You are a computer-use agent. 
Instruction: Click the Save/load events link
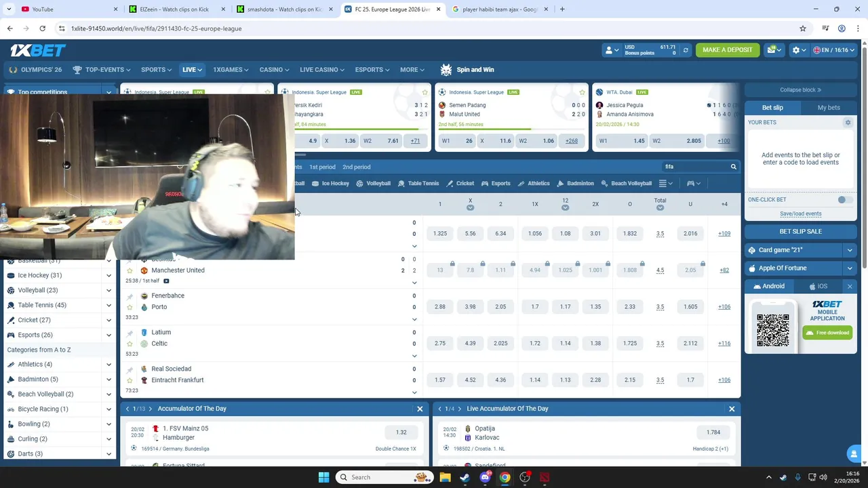click(801, 213)
